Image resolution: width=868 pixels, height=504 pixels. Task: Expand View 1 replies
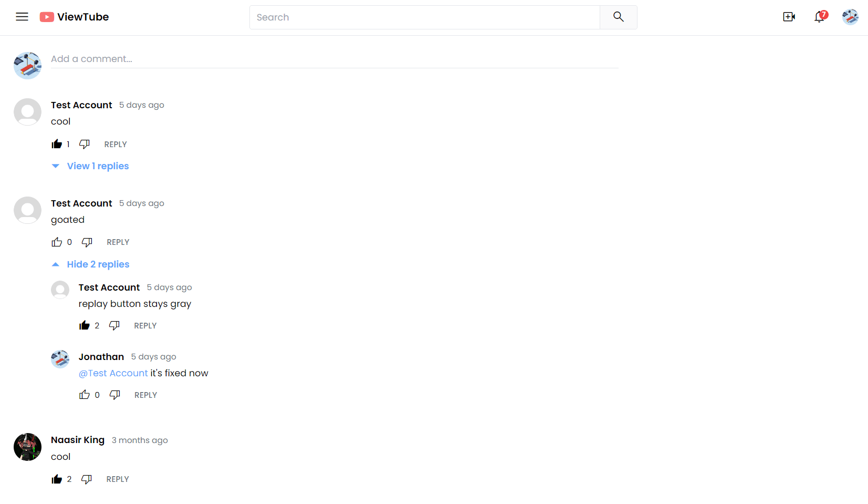pos(97,166)
